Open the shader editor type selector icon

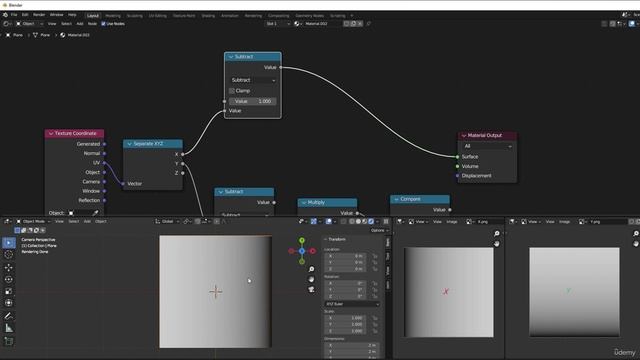pyautogui.click(x=6, y=24)
